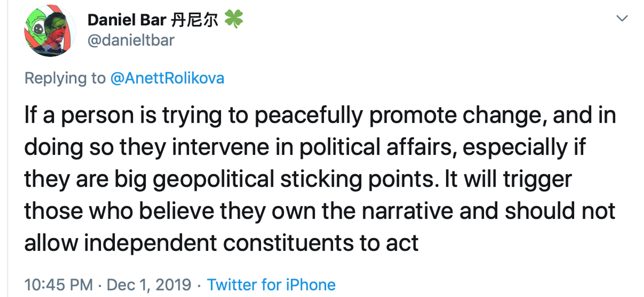
Task: Click the word "narrative" in the tweet
Action: 407,211
